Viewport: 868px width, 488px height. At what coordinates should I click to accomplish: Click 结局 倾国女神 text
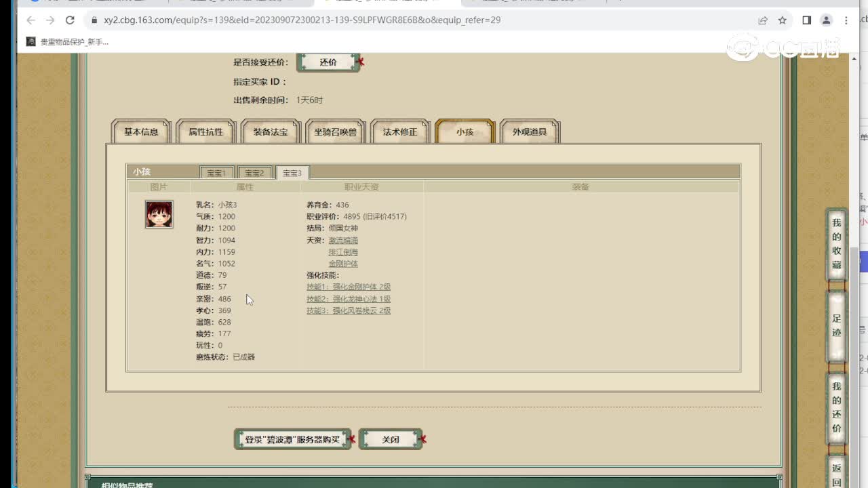(332, 228)
